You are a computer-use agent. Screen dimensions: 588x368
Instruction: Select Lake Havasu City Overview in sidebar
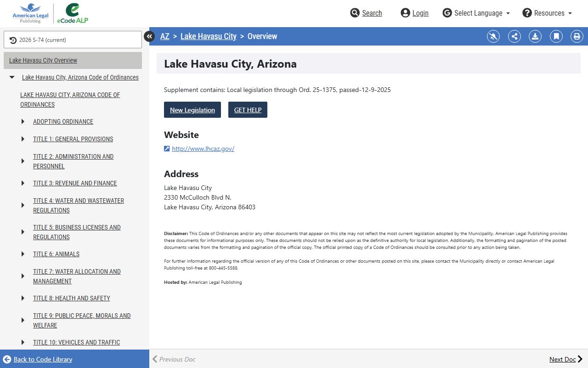click(x=73, y=60)
